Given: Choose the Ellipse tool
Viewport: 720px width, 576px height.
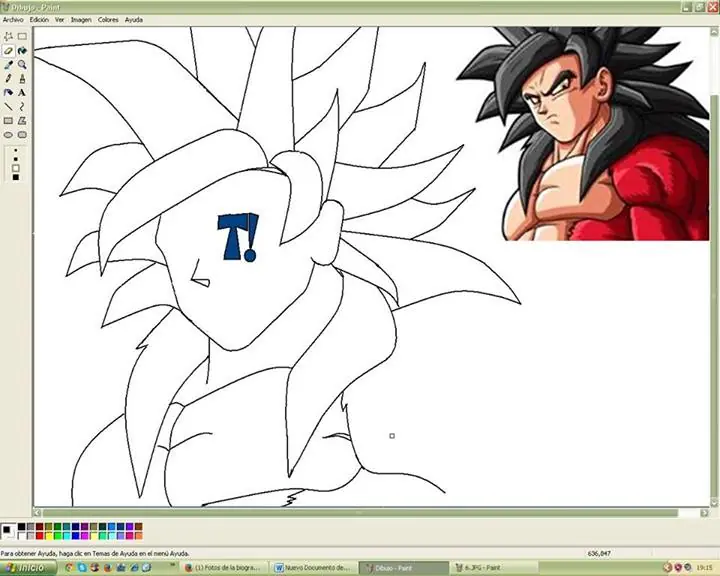Looking at the screenshot, I should point(8,135).
